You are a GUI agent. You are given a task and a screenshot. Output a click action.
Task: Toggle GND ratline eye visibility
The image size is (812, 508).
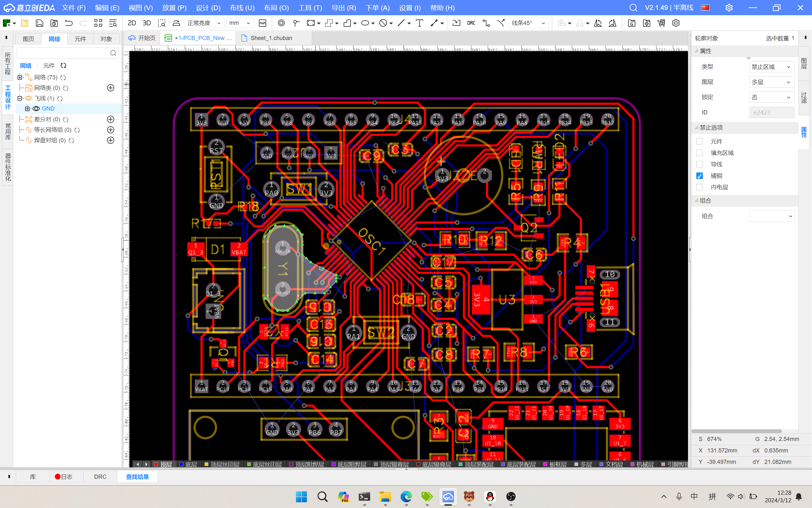click(36, 109)
